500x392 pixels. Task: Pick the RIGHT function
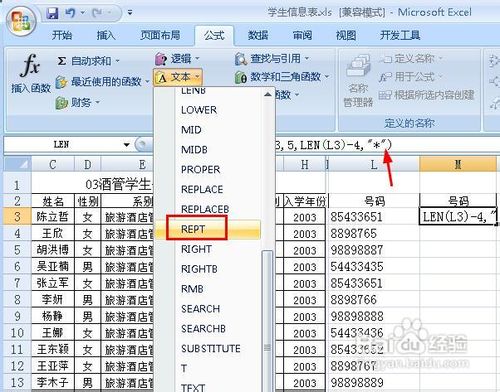pos(196,249)
